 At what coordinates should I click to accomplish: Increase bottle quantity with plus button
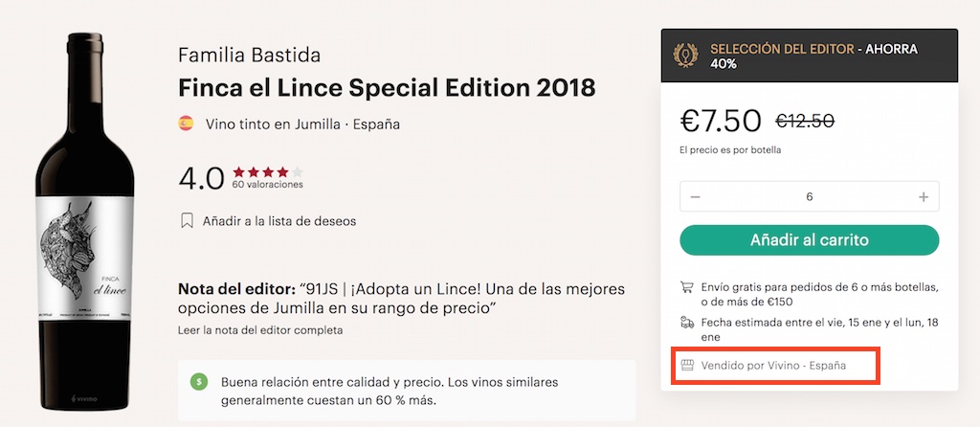[924, 197]
